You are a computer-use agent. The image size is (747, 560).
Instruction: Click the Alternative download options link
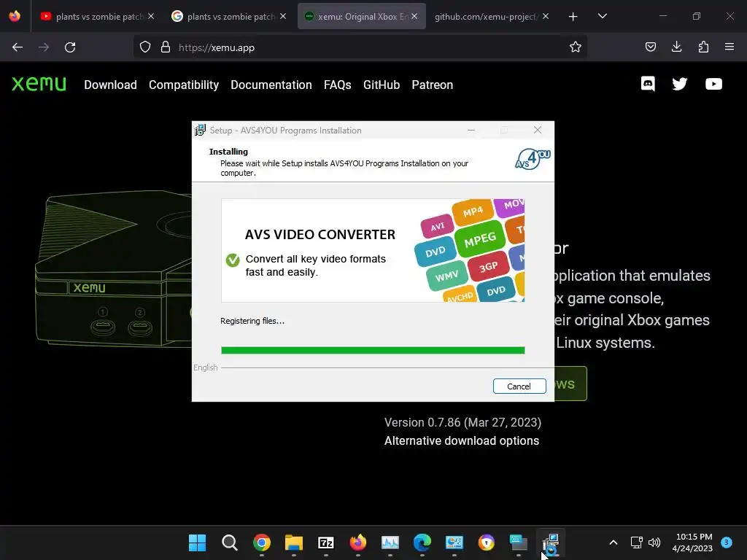coord(462,441)
